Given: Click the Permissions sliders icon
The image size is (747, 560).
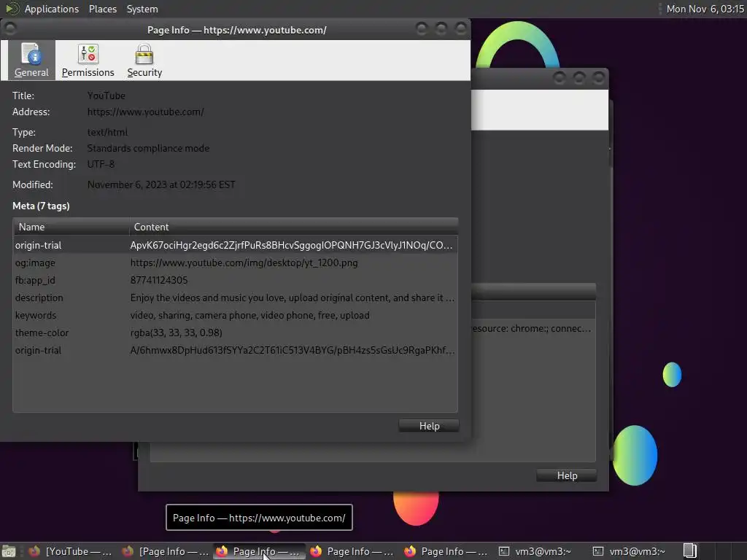Looking at the screenshot, I should pos(88,53).
